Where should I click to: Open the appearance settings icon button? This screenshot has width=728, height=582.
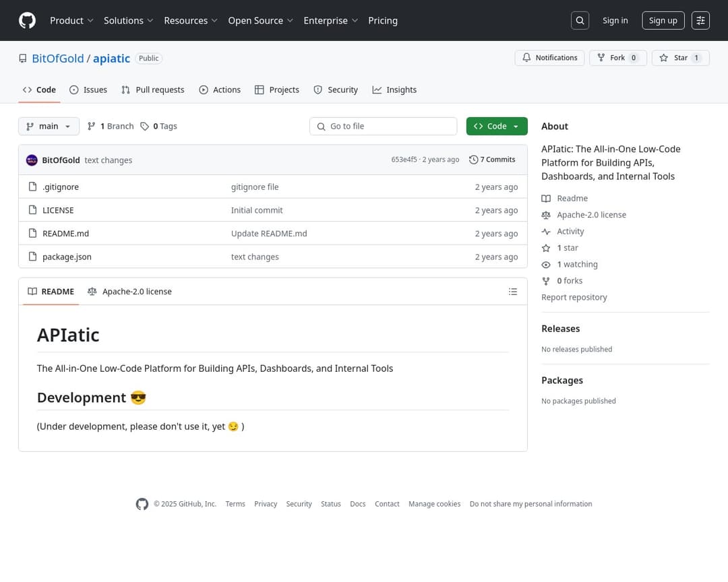tap(700, 20)
